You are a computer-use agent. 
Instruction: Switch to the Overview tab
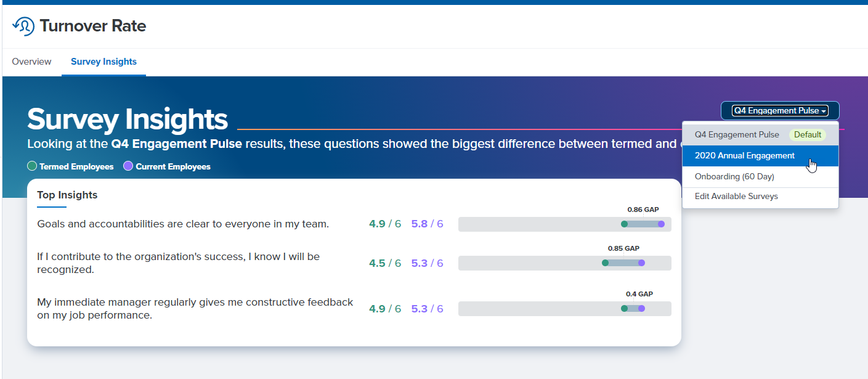[31, 62]
